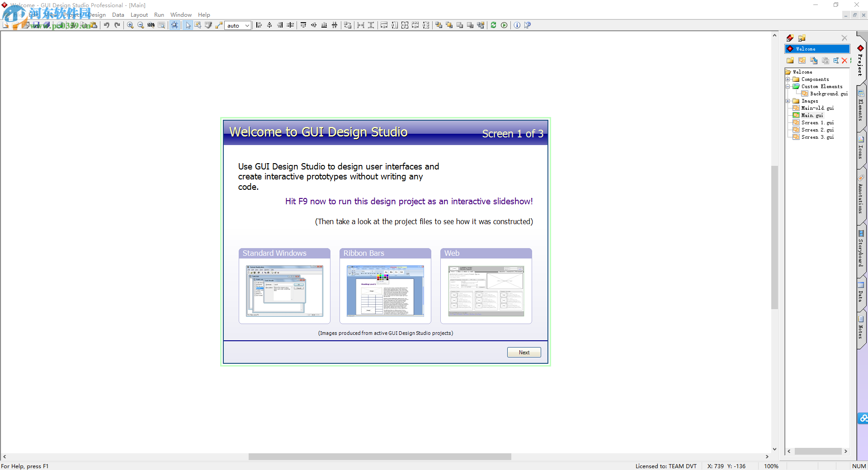This screenshot has width=868, height=470.
Task: Click the blue information icon
Action: tap(517, 25)
